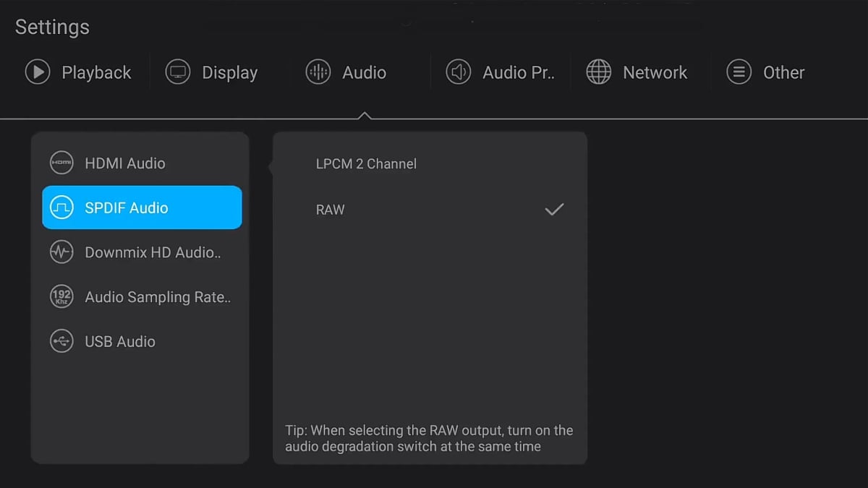The width and height of the screenshot is (868, 488).
Task: Click the Downmix HD Audio waveform icon
Action: pos(61,252)
